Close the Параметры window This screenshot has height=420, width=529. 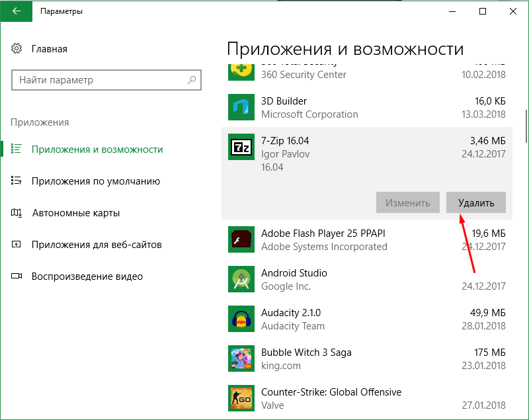pyautogui.click(x=513, y=11)
